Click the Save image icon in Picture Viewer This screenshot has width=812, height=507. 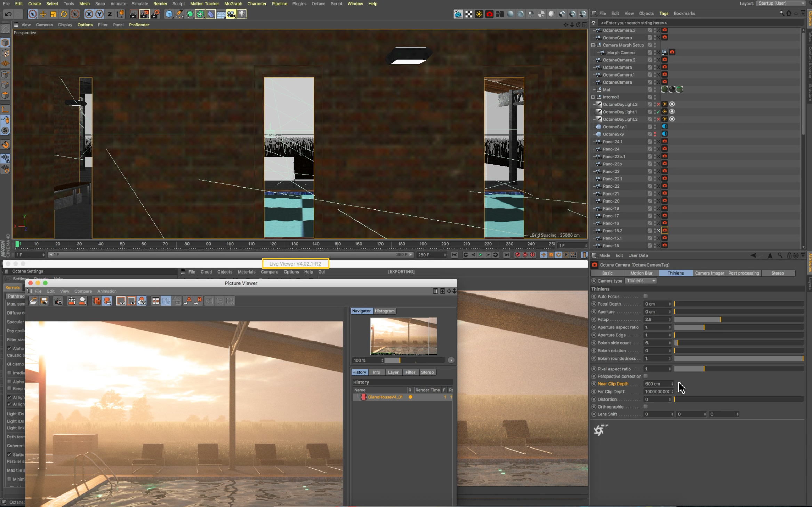coord(44,301)
